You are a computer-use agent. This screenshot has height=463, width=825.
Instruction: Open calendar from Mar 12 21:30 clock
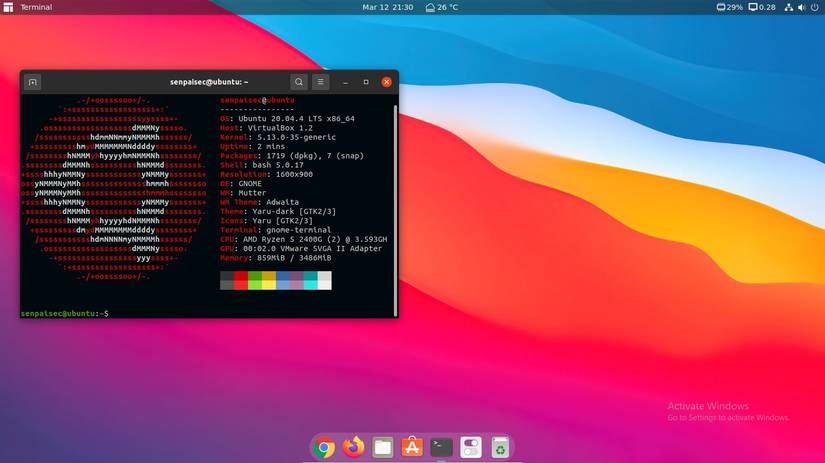(x=388, y=7)
